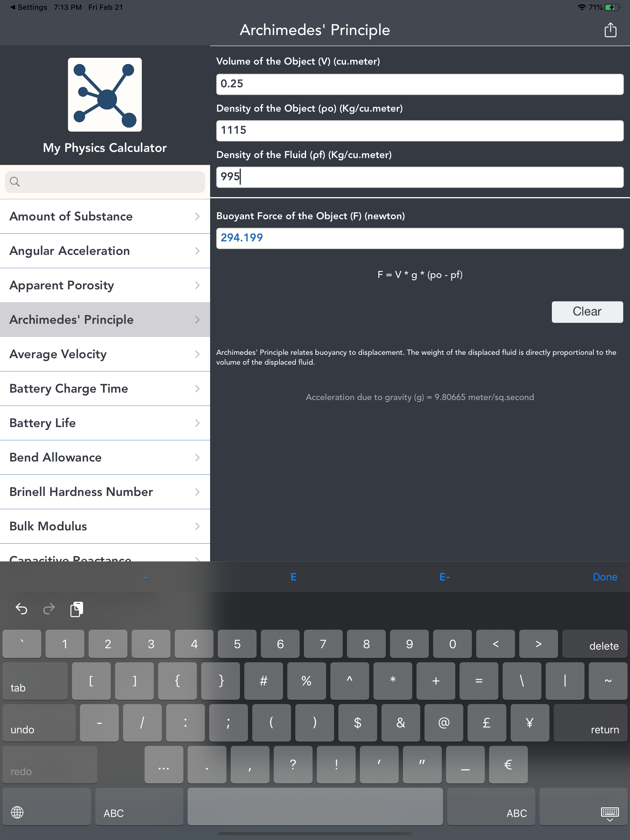Tap the hide keyboard icon key
Image resolution: width=630 pixels, height=840 pixels.
[x=609, y=813]
